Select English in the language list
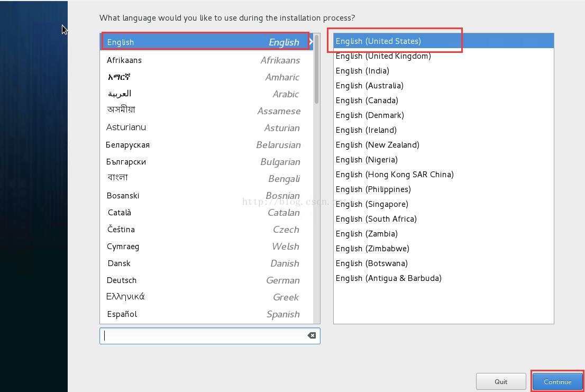Viewport: 585px width, 392px height. pos(207,42)
